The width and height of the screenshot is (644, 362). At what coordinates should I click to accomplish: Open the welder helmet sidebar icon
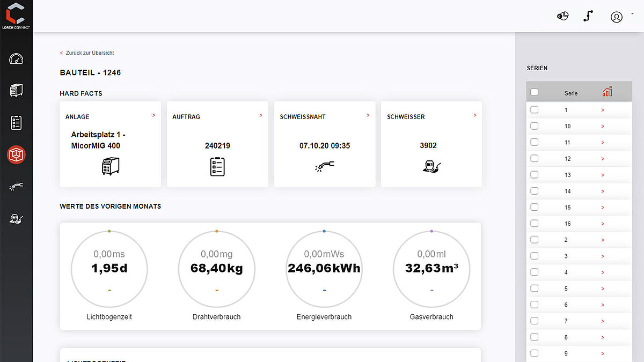click(16, 219)
